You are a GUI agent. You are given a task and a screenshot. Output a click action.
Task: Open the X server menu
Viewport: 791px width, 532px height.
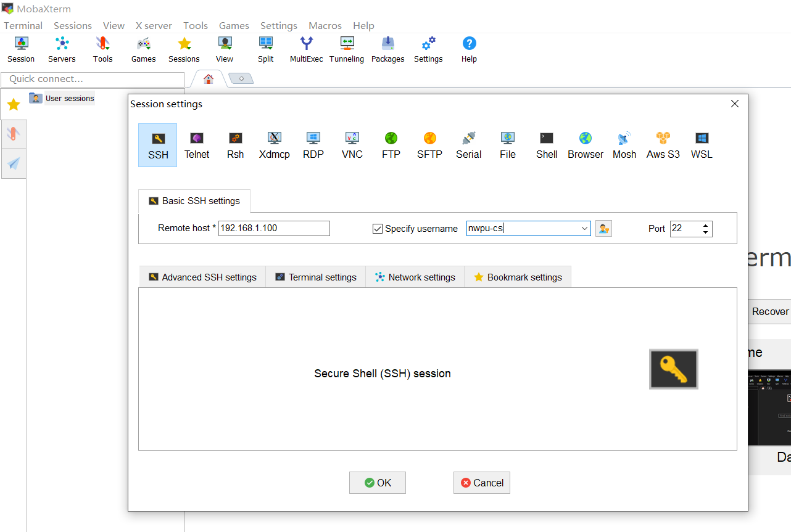click(x=154, y=25)
